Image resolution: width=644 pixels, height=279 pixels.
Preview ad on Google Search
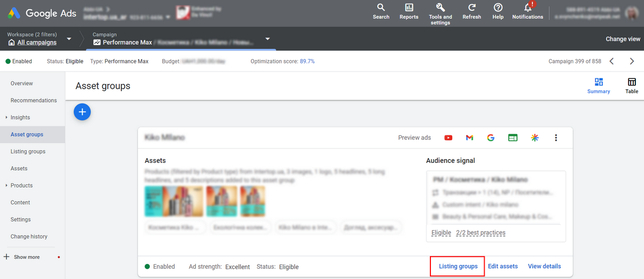[x=491, y=138]
